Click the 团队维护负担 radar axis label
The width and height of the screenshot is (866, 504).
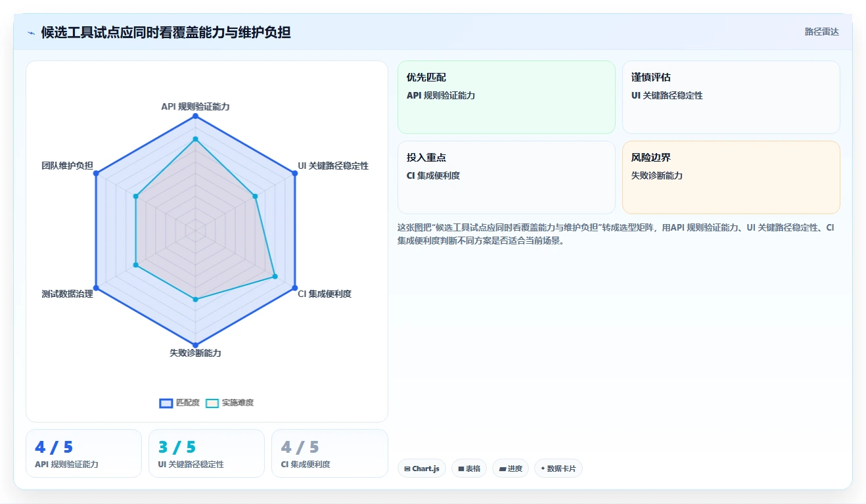coord(67,166)
